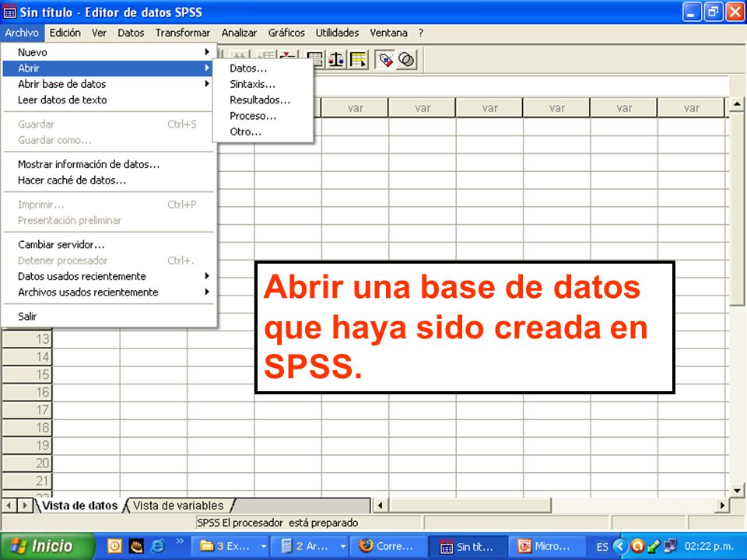Click the Use Sets overlapping circles icon

click(406, 60)
